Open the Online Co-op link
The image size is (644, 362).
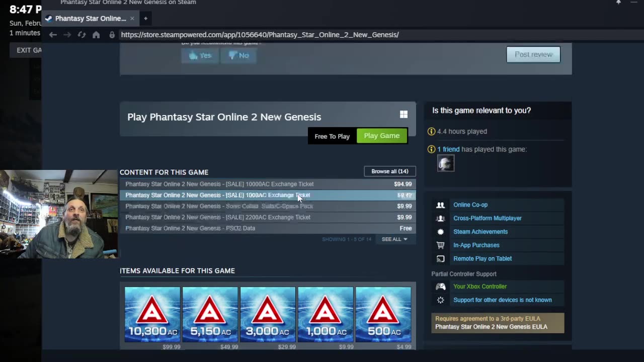[x=470, y=205]
